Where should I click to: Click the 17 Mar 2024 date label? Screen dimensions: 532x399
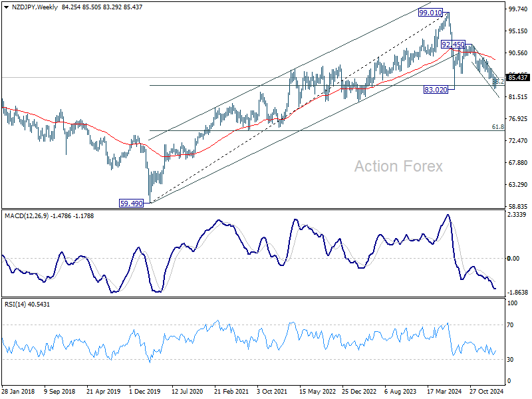point(444,391)
